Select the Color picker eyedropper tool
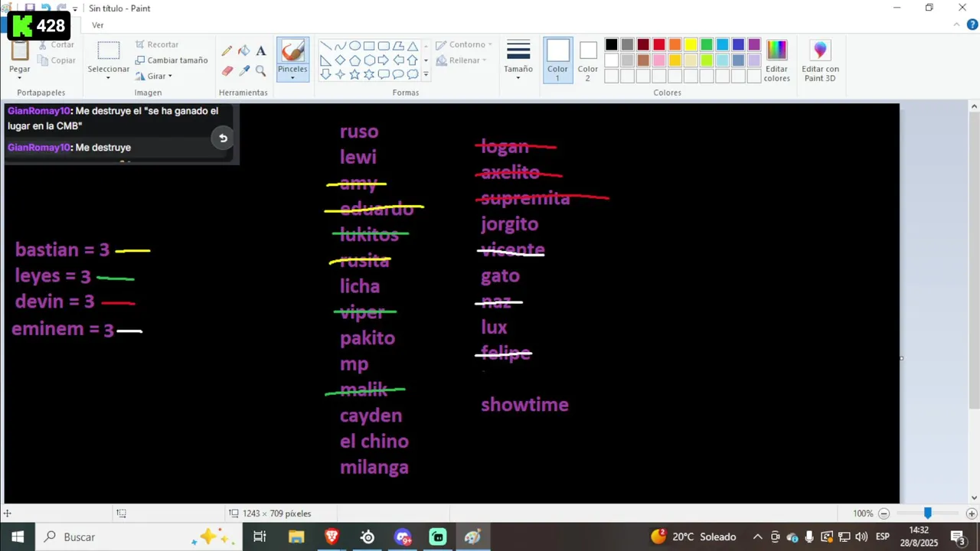980x551 pixels. (243, 70)
